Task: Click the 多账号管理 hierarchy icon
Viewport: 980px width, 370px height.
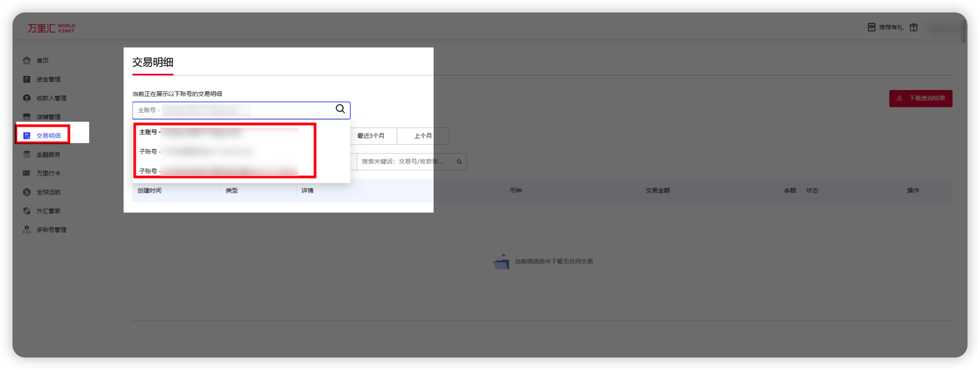Action: (27, 230)
